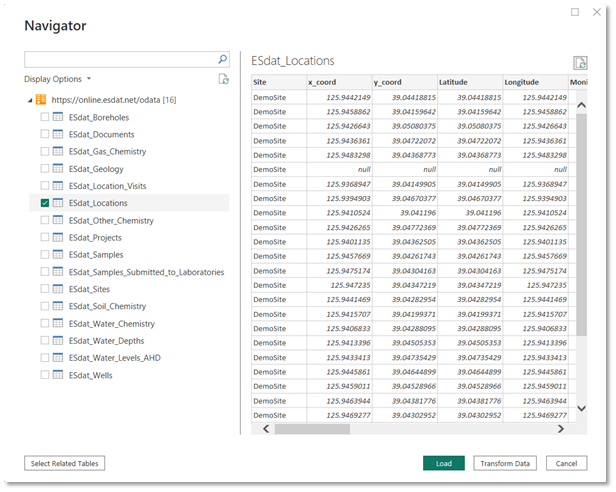This screenshot has height=492, width=616.
Task: Check the ESdat_Projects checkbox
Action: (45, 237)
